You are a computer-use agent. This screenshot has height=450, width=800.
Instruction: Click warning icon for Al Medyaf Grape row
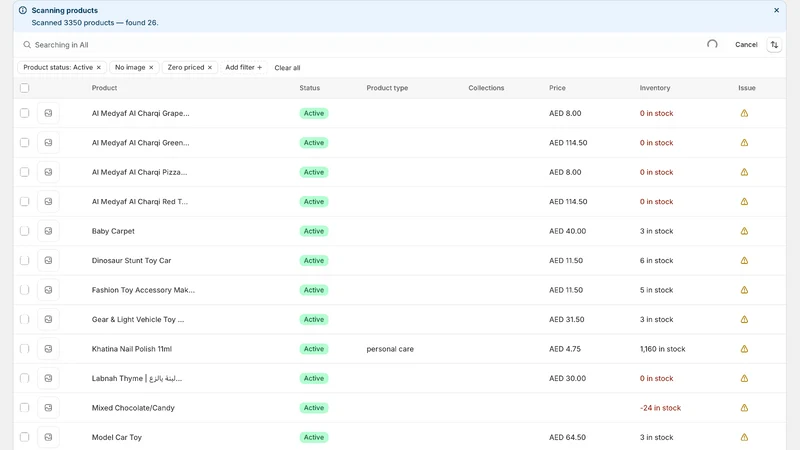coord(744,113)
